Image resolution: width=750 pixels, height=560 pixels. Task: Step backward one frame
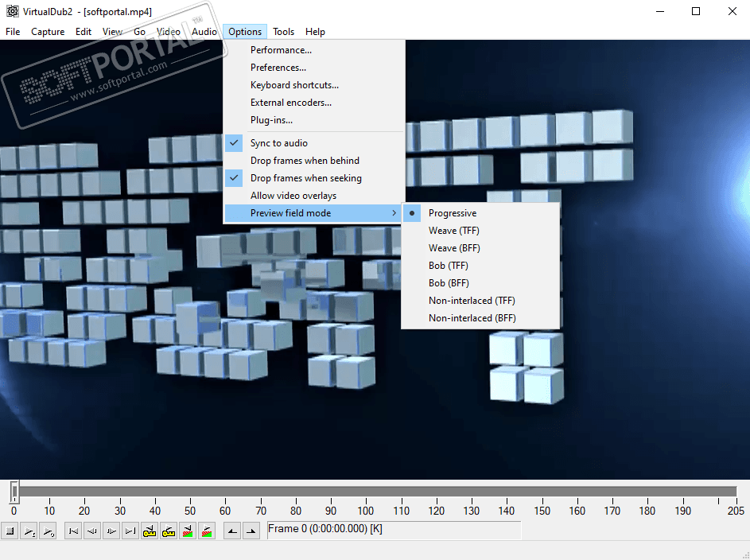click(92, 531)
